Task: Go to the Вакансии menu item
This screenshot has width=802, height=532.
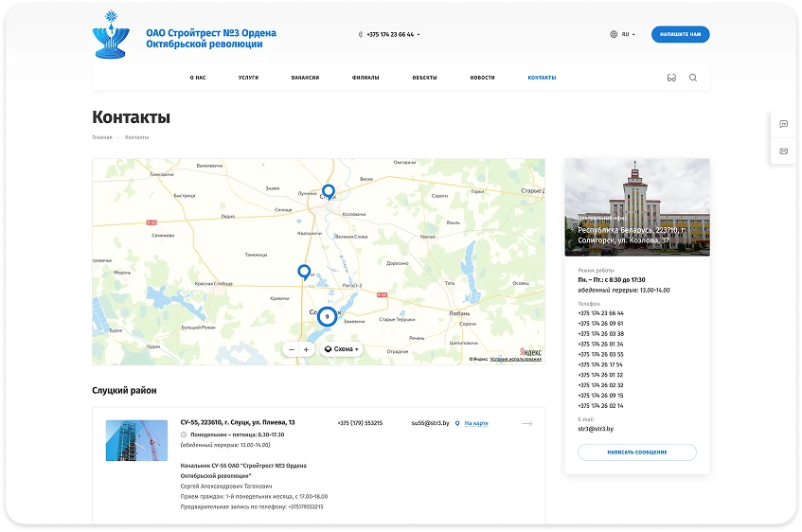Action: tap(305, 78)
